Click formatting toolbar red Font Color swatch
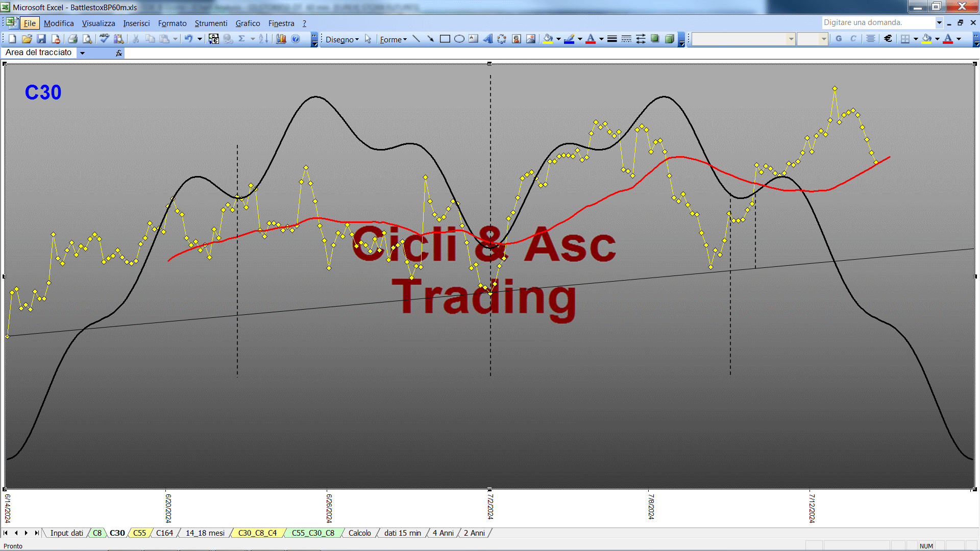980x551 pixels. (x=948, y=39)
